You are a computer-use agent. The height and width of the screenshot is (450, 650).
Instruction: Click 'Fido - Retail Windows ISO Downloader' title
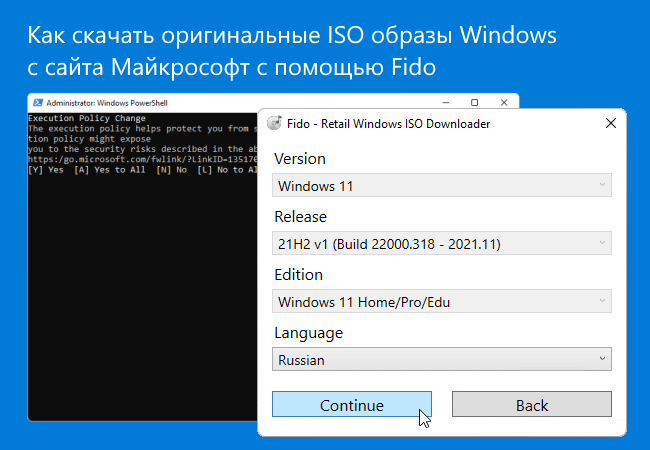coord(388,123)
